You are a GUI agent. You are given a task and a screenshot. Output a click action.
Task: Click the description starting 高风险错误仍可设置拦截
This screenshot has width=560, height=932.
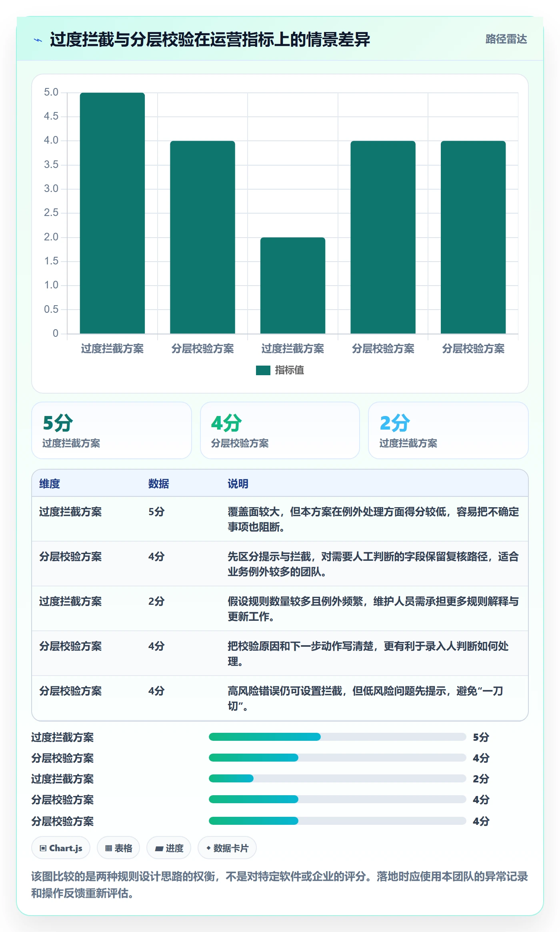(366, 698)
